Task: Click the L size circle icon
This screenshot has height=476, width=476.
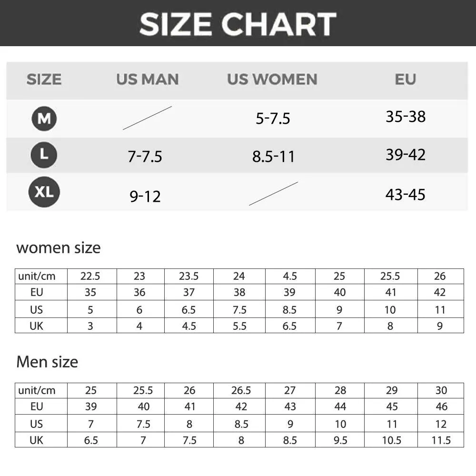Action: coord(44,155)
